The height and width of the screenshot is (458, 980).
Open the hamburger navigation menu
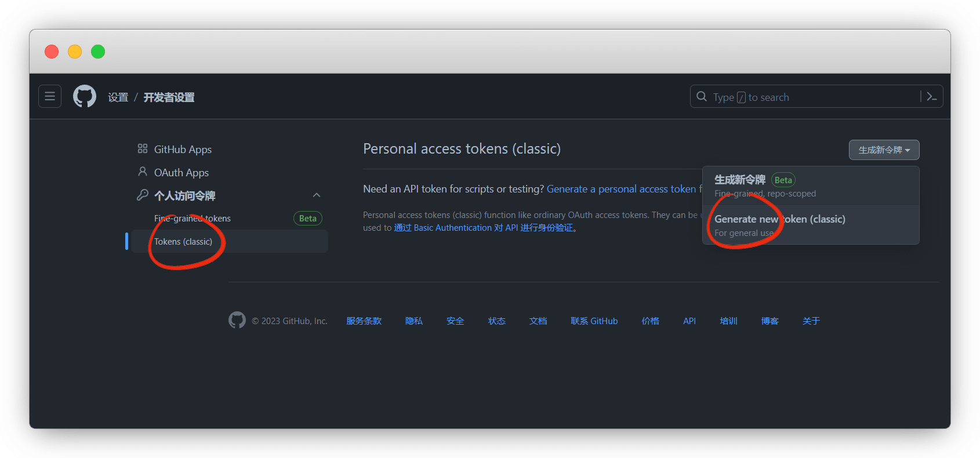pyautogui.click(x=50, y=96)
